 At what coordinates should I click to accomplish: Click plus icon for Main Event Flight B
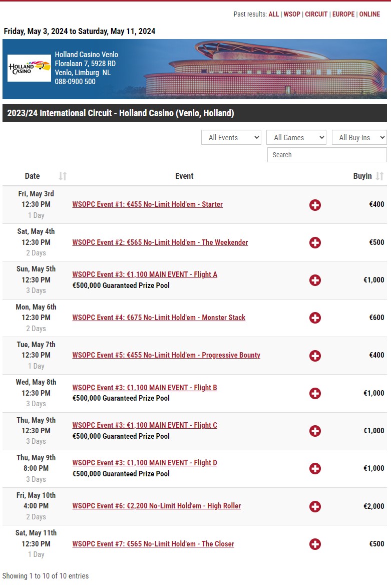[x=315, y=394]
